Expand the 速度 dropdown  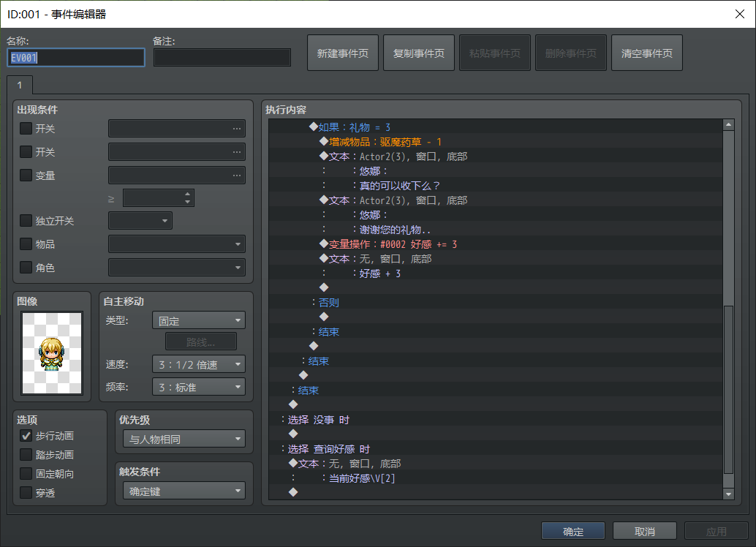(x=199, y=364)
